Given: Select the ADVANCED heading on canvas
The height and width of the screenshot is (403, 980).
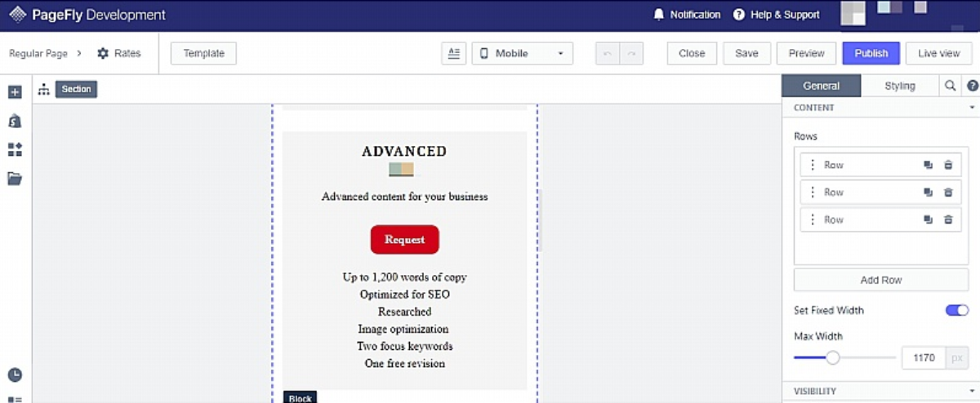Looking at the screenshot, I should 404,151.
